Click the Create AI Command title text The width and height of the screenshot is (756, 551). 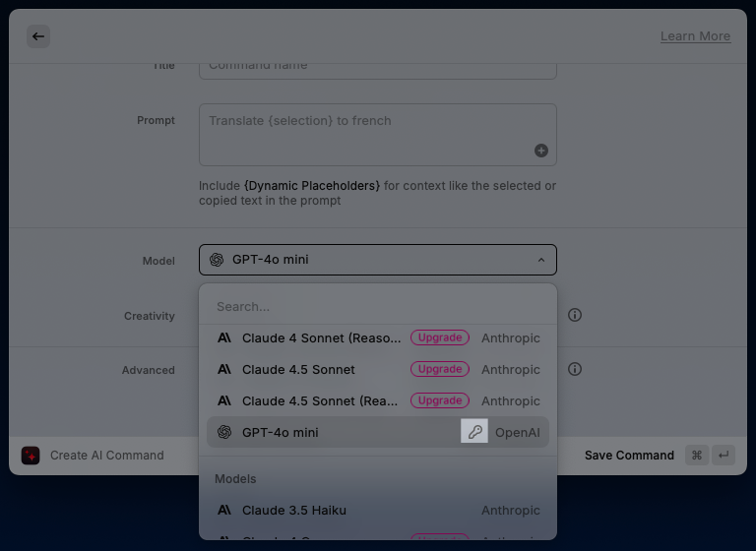pyautogui.click(x=107, y=456)
